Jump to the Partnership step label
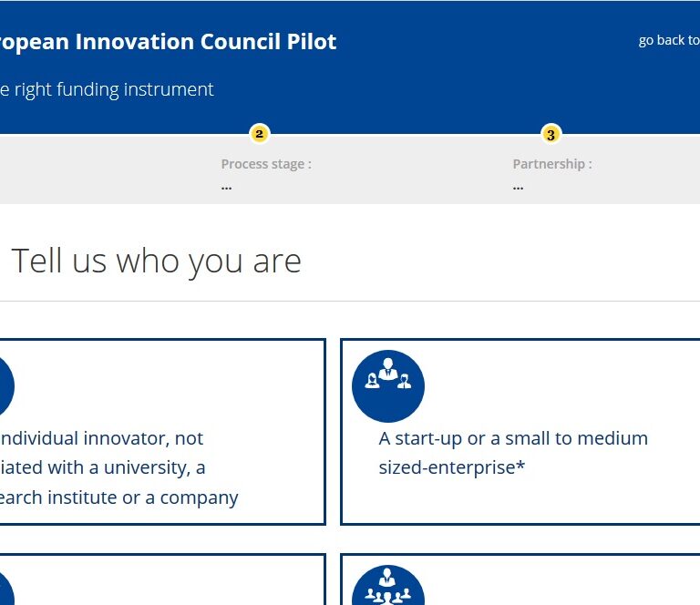This screenshot has width=700, height=605. coord(552,164)
